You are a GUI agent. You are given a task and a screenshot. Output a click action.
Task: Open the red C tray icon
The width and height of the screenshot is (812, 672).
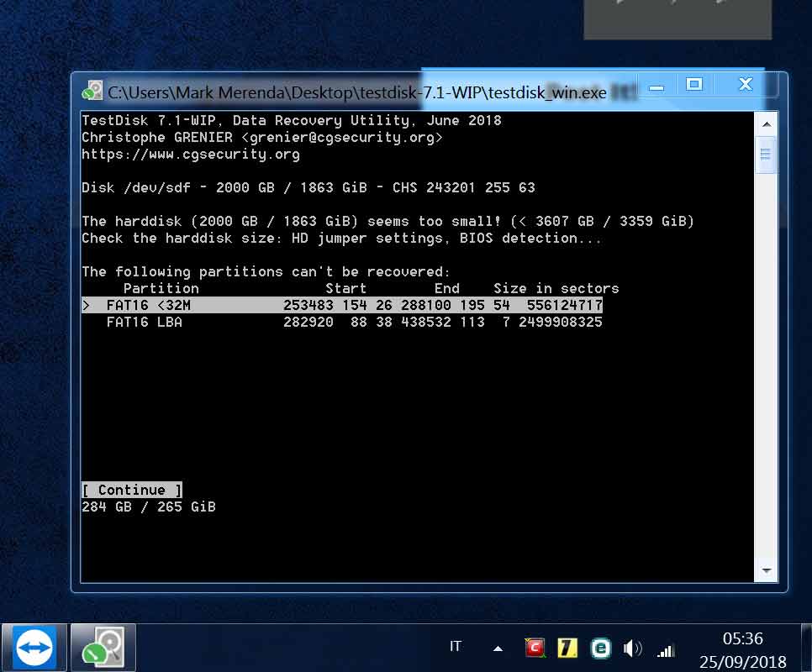tap(535, 648)
